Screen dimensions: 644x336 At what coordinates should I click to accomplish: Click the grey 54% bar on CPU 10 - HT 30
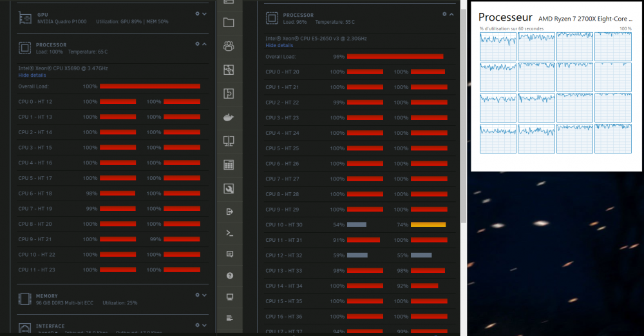(x=357, y=224)
